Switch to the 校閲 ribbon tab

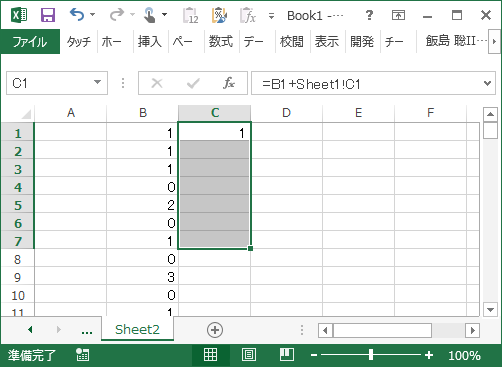tap(292, 42)
